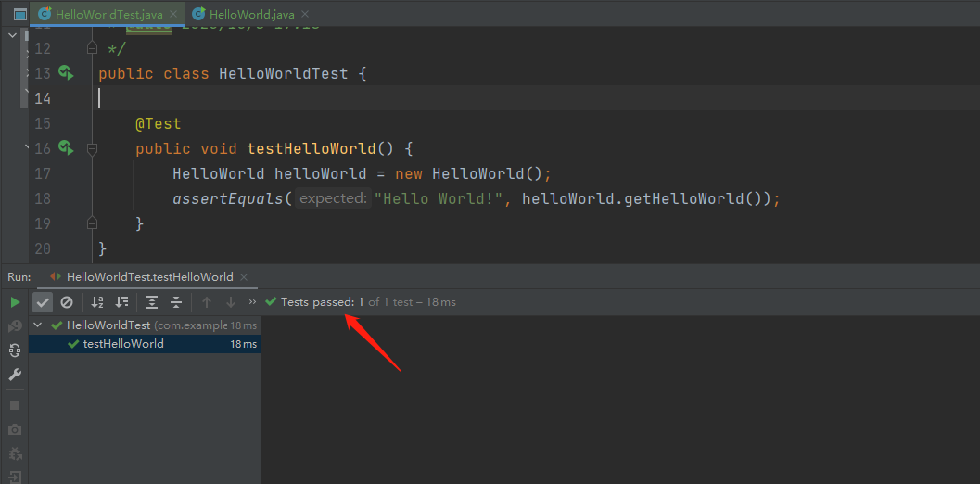Open project tool window icon at top left
The height and width of the screenshot is (484, 980).
tap(20, 14)
